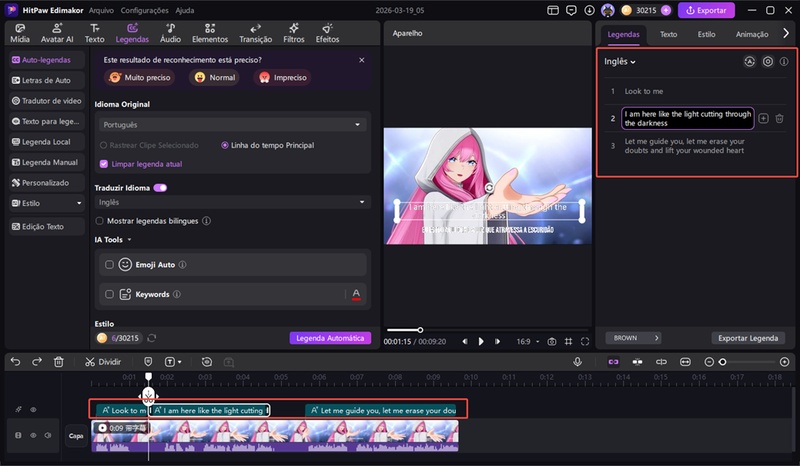Viewport: 800px width, 466px height.
Task: Mute the video track audio
Action: click(48, 435)
